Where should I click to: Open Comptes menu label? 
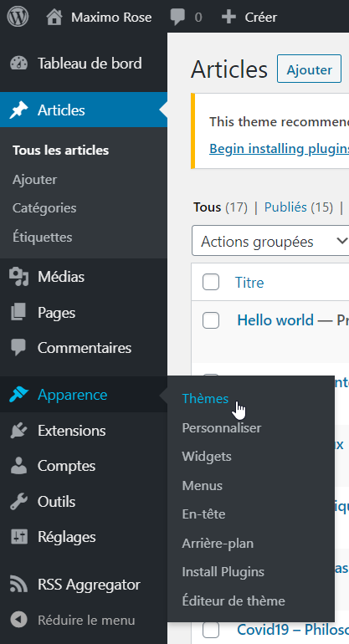[x=66, y=466]
